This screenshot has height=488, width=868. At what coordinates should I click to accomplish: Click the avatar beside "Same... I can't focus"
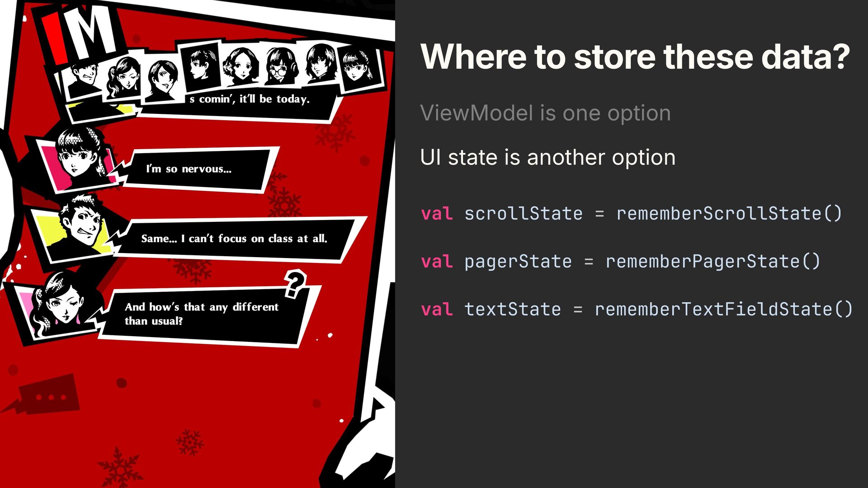tap(81, 226)
